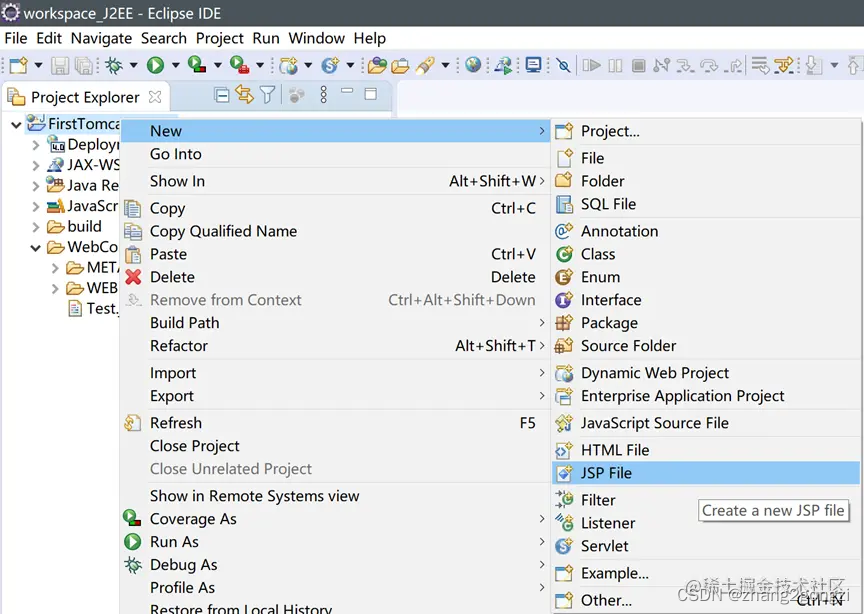Open the dropdown arrow next to New wizard
864x614 pixels.
tap(38, 66)
